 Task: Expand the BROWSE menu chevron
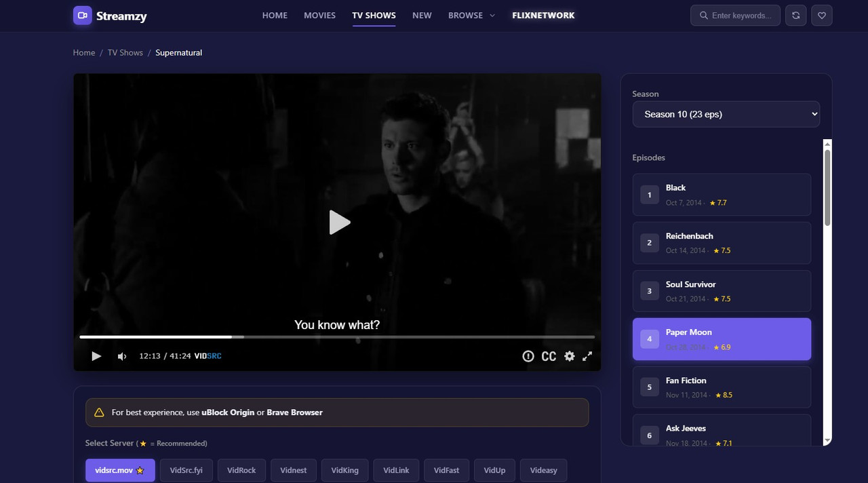tap(492, 15)
